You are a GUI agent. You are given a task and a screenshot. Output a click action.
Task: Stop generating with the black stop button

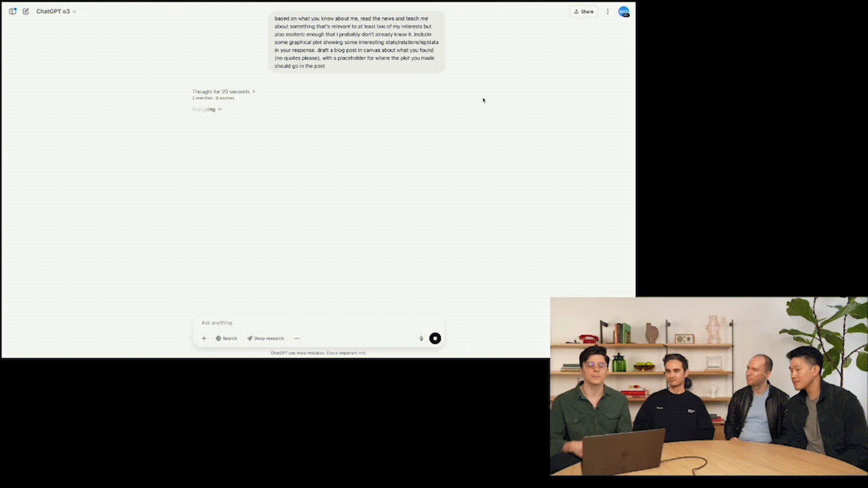[x=435, y=338]
